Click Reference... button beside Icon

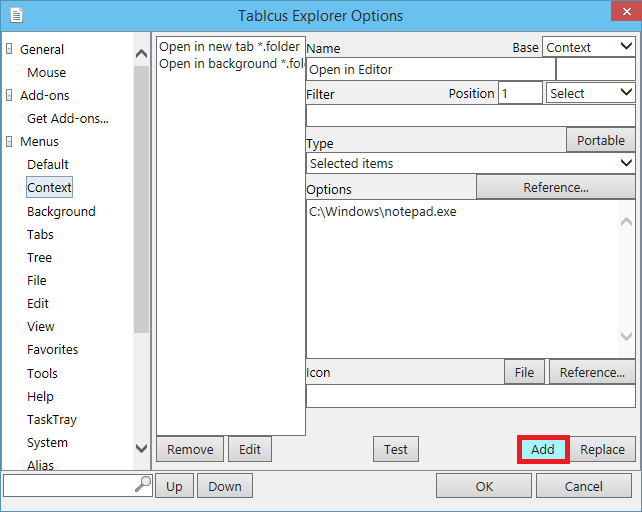pos(592,372)
